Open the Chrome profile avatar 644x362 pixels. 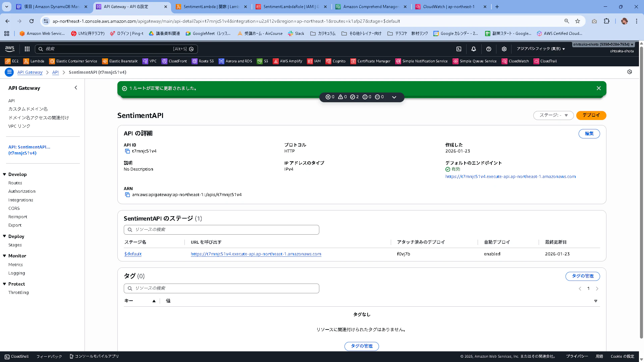(x=624, y=21)
